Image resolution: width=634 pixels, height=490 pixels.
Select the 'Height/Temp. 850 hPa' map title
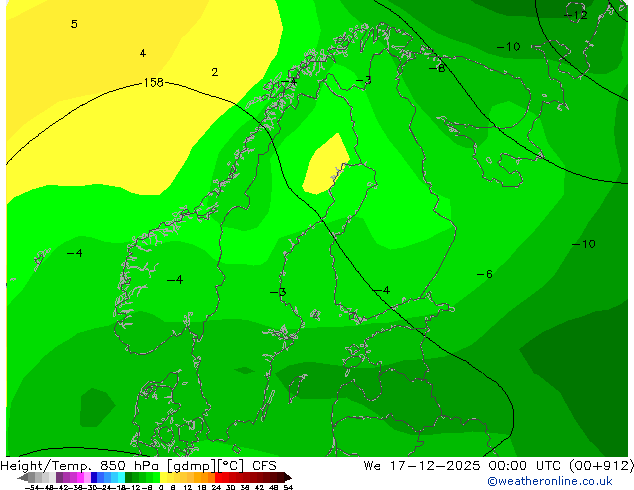click(80, 466)
